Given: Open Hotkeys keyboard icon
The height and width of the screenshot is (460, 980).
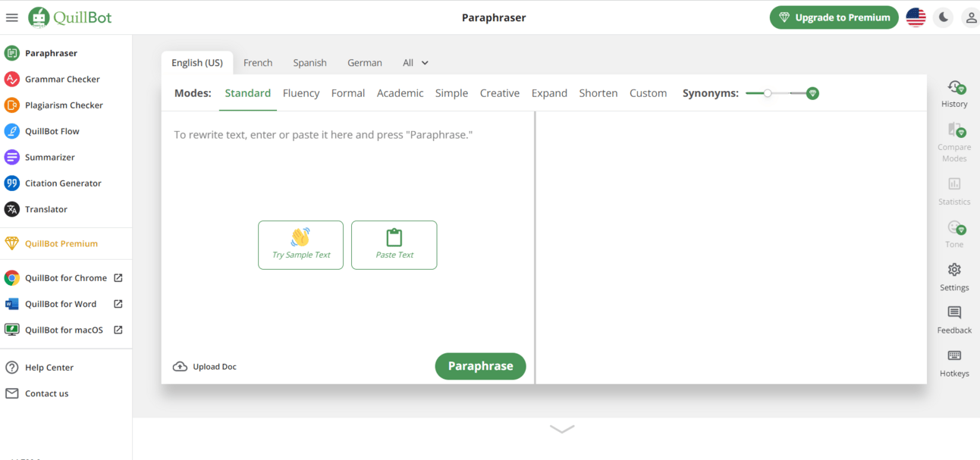Looking at the screenshot, I should pyautogui.click(x=954, y=363).
